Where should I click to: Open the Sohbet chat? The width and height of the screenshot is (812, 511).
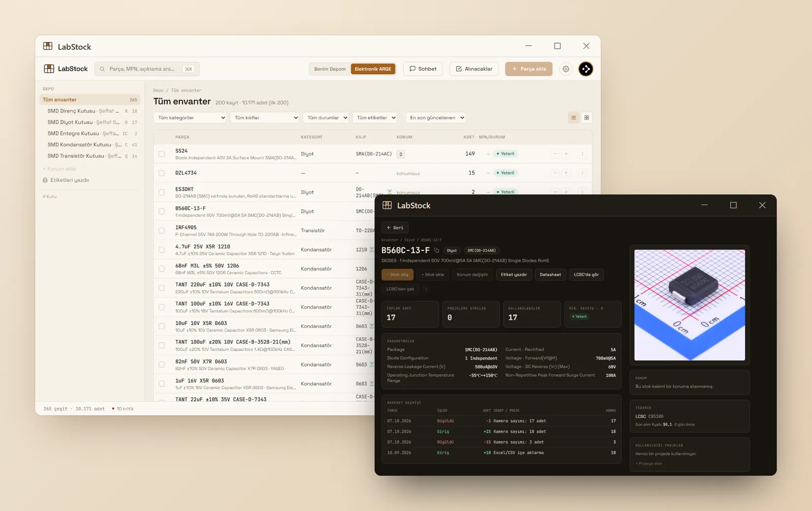pyautogui.click(x=423, y=69)
